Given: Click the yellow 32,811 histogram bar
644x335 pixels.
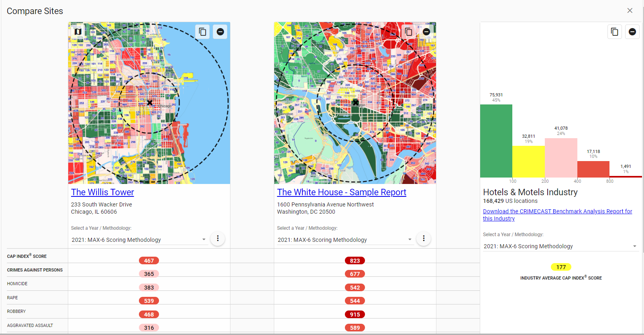Looking at the screenshot, I should pos(528,161).
